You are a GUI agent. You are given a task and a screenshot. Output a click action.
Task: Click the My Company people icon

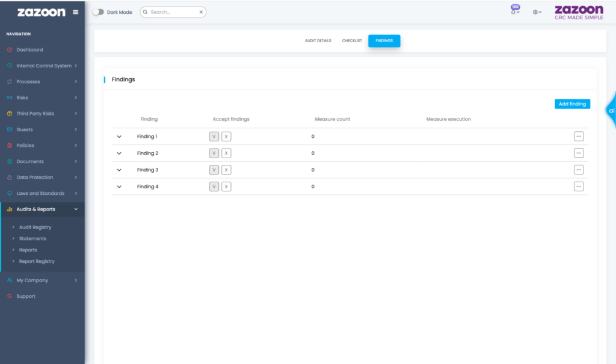[10, 280]
